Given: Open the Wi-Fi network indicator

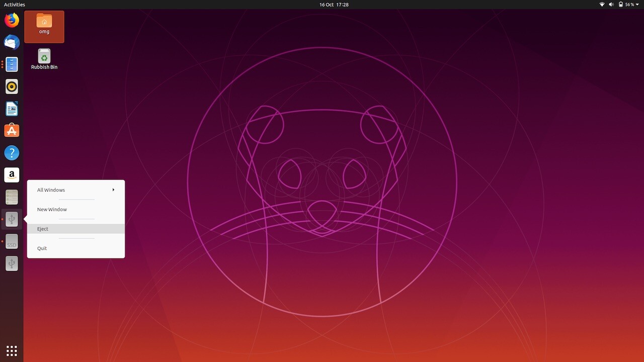Looking at the screenshot, I should (602, 5).
